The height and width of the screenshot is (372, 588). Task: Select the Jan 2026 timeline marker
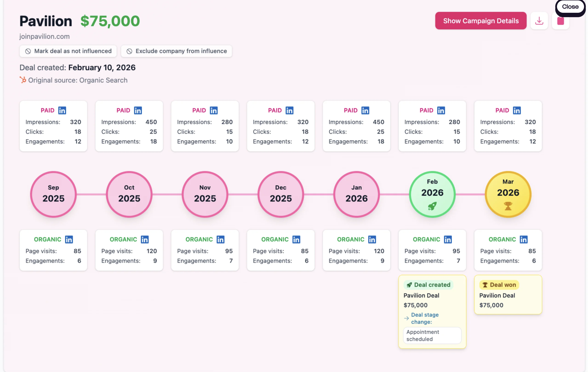pyautogui.click(x=356, y=194)
